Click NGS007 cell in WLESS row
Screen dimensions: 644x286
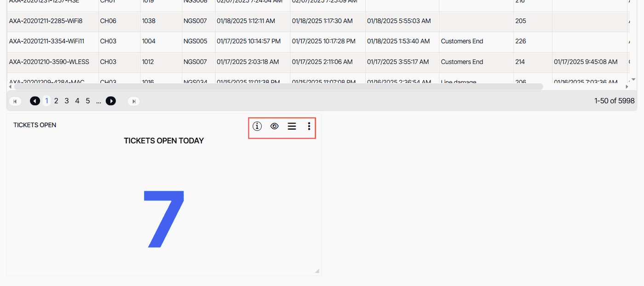click(198, 62)
